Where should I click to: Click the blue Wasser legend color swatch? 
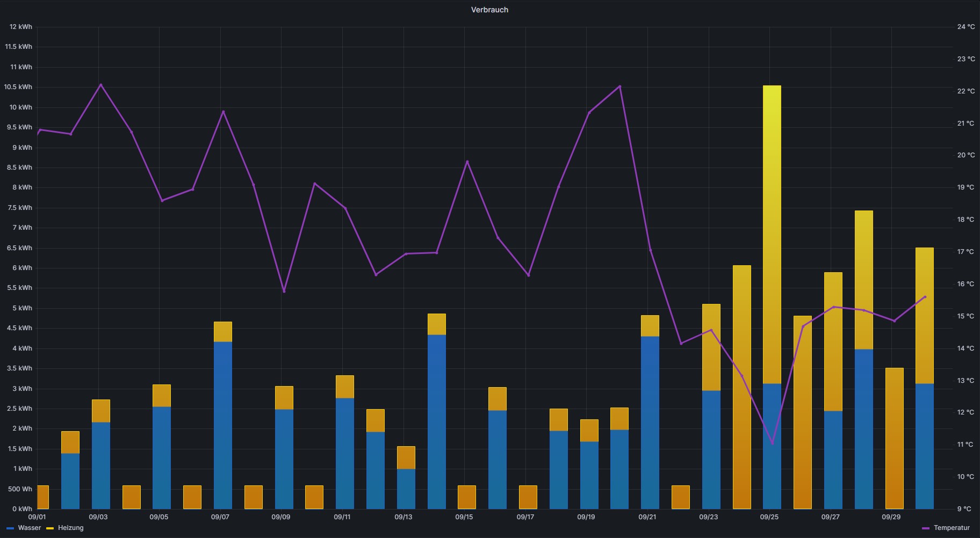[10, 528]
